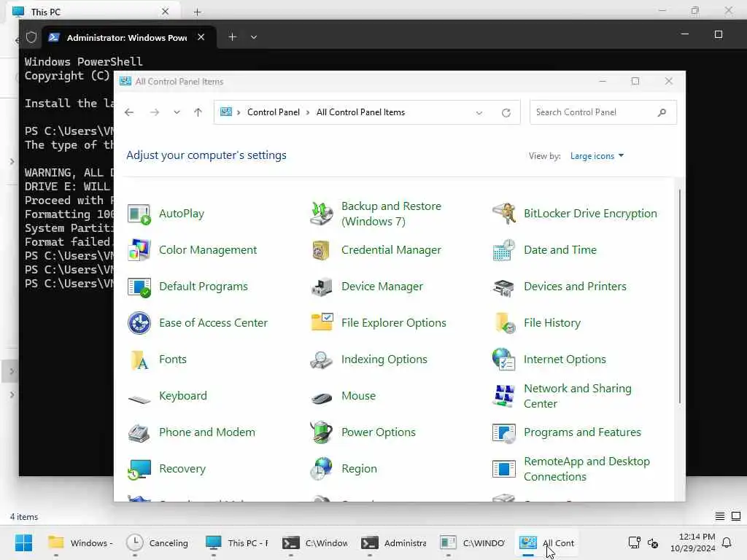The height and width of the screenshot is (560, 747).
Task: Go back in Control Panel
Action: (x=129, y=113)
